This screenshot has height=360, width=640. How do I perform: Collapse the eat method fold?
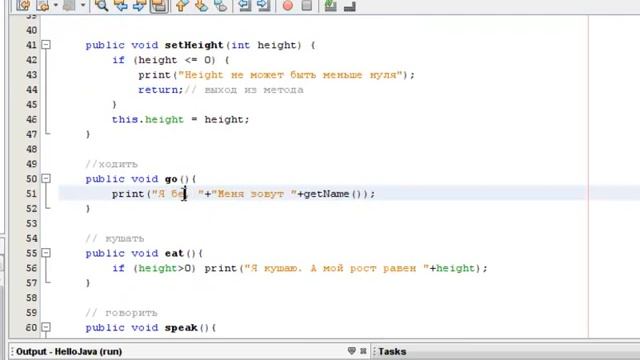46,253
